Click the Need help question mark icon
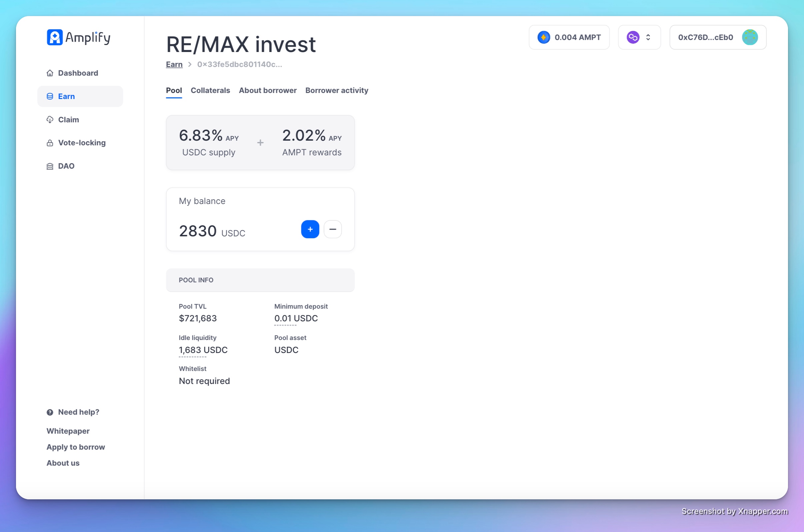 click(x=50, y=412)
